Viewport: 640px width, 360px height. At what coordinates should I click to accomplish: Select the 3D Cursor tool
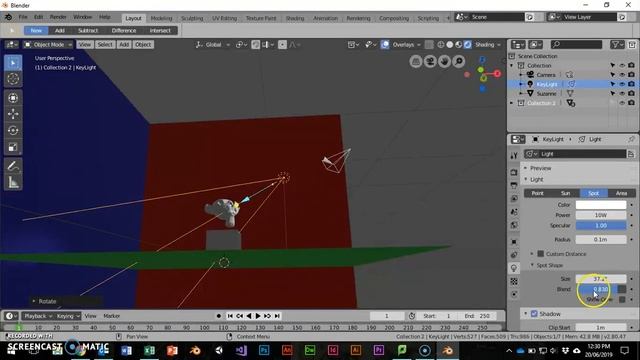click(x=13, y=79)
